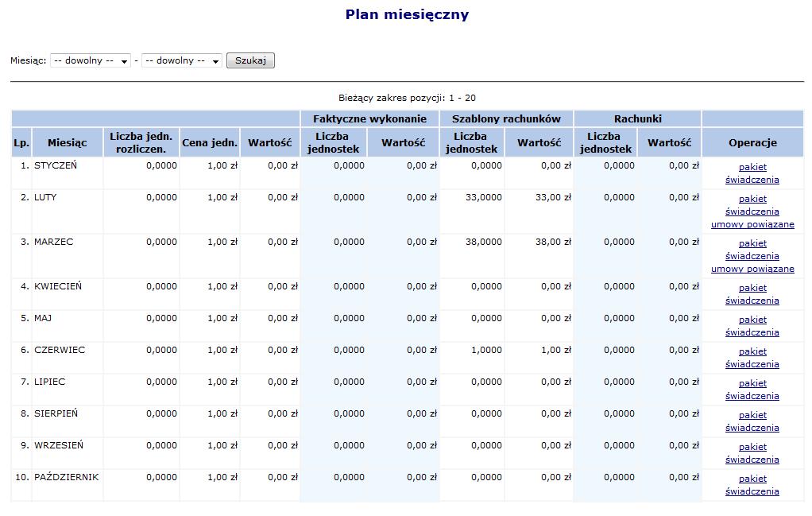
Task: Open pakiet link for STYCZEŃ
Action: click(x=752, y=167)
